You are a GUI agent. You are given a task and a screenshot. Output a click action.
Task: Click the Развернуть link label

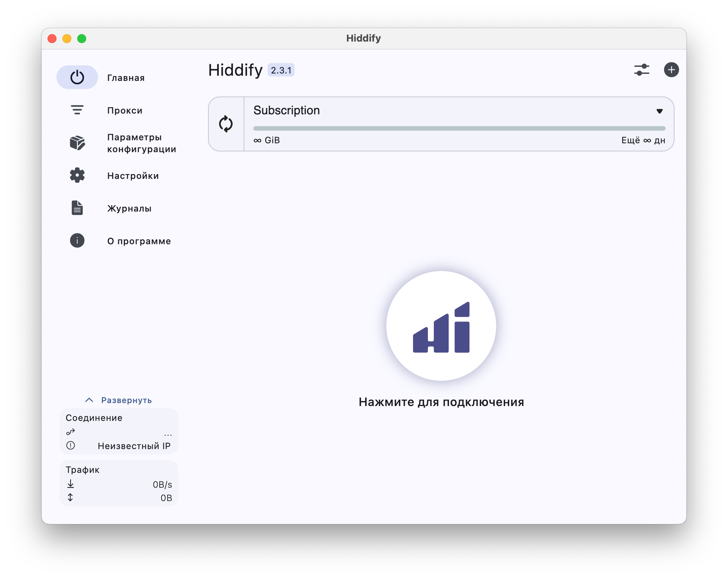click(126, 400)
